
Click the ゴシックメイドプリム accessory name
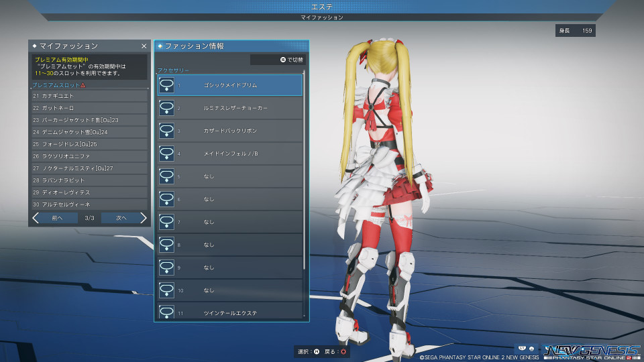coord(230,85)
